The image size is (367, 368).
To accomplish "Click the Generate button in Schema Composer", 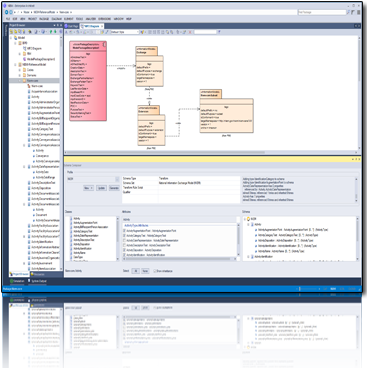I will (x=114, y=188).
